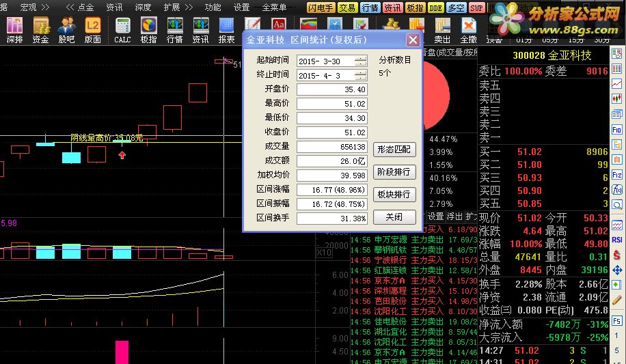Click the table grid sidebar icon

pyautogui.click(x=617, y=69)
